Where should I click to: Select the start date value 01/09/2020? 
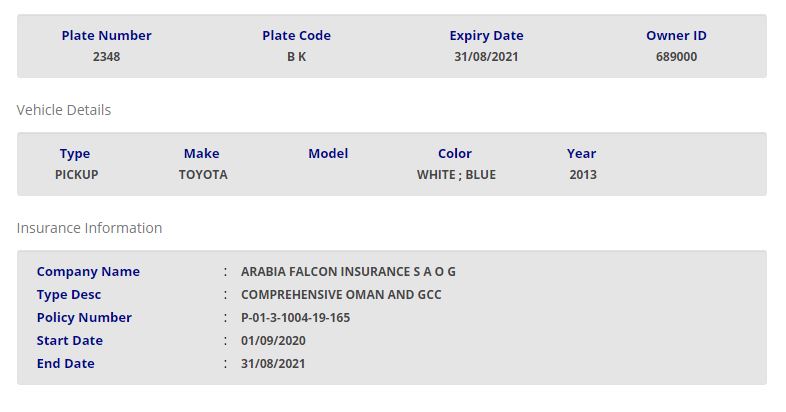273,341
